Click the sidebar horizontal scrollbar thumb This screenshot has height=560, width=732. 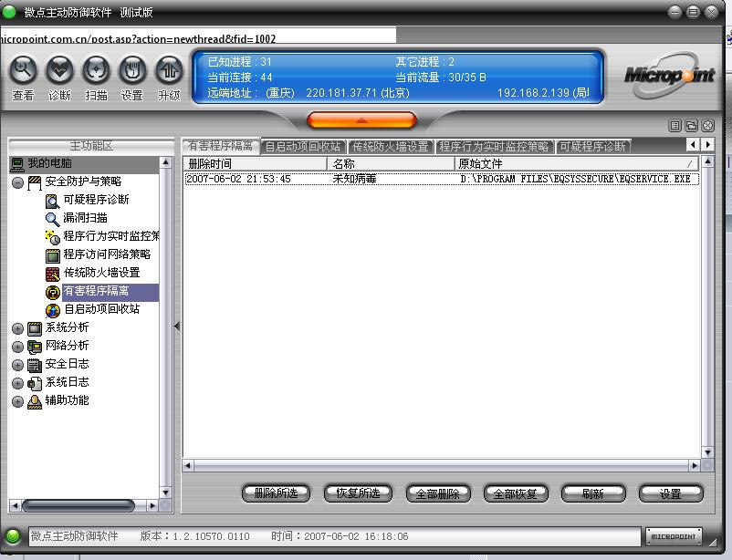(78, 505)
